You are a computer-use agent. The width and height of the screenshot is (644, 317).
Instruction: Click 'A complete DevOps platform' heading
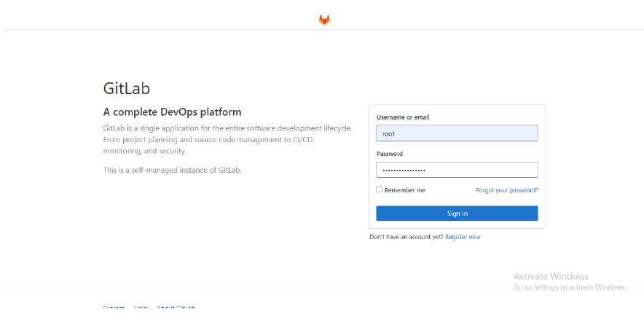[172, 111]
